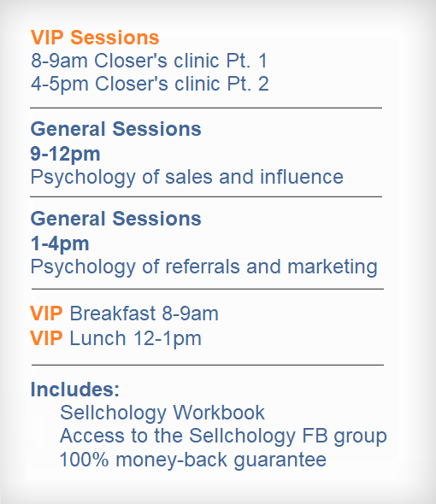The height and width of the screenshot is (504, 436).
Task: Select 8-9am Closer's clinic Pt. 1 line
Action: [x=150, y=61]
